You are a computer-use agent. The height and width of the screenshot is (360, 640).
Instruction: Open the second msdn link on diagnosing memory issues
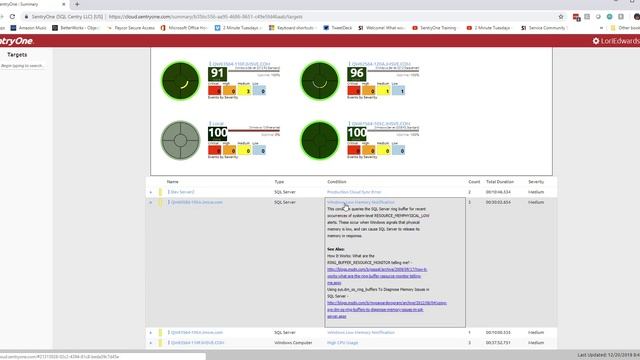[x=387, y=309]
